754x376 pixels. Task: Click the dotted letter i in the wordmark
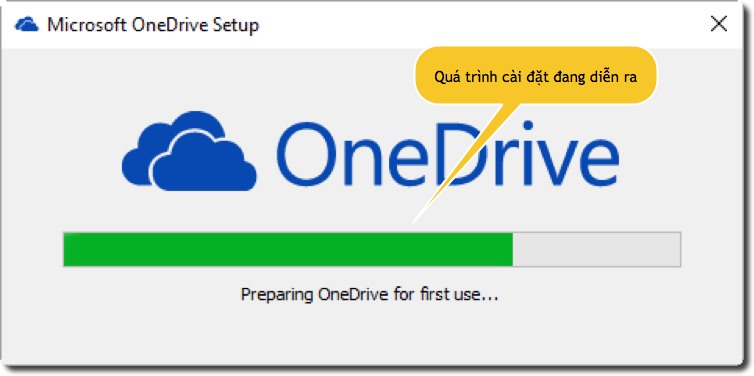point(528,155)
